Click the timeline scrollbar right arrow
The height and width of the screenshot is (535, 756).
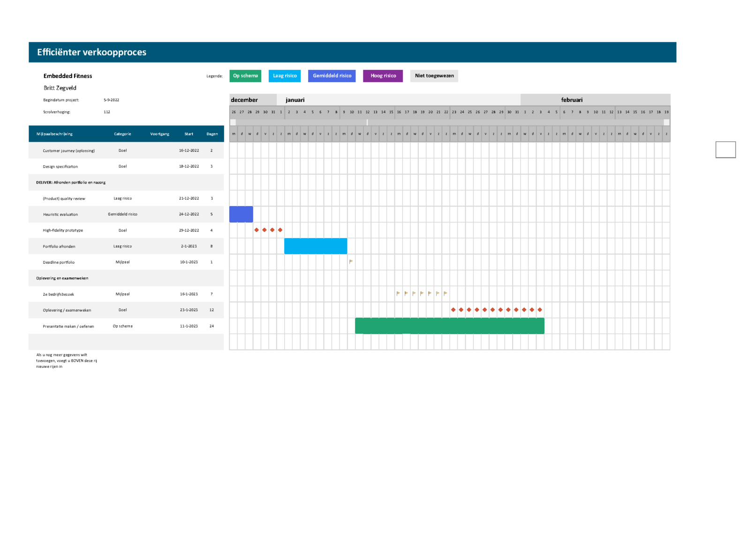(x=666, y=122)
